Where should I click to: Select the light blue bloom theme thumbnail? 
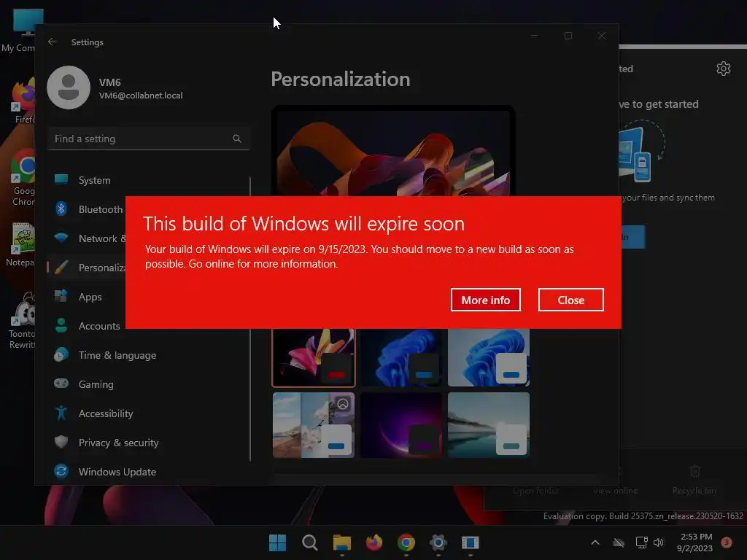[489, 357]
